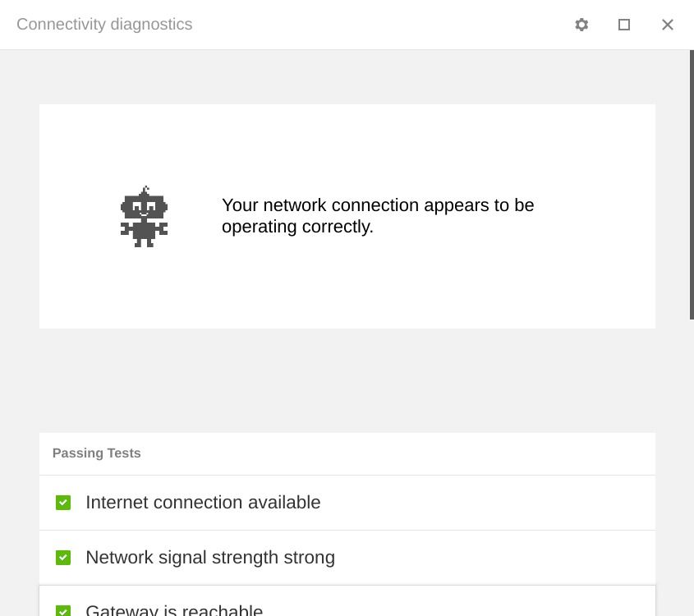Screen dimensions: 694x616
Task: Select the maximize window icon
Action: click(x=624, y=25)
